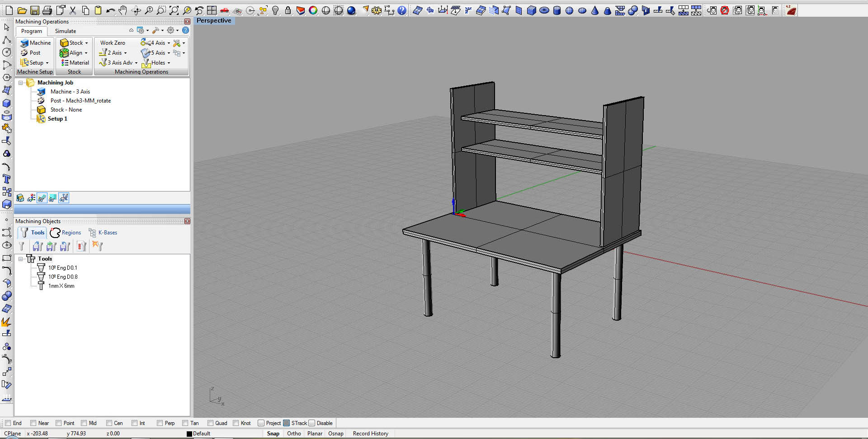The width and height of the screenshot is (868, 439).
Task: Switch to the Simulate tab
Action: pyautogui.click(x=65, y=31)
